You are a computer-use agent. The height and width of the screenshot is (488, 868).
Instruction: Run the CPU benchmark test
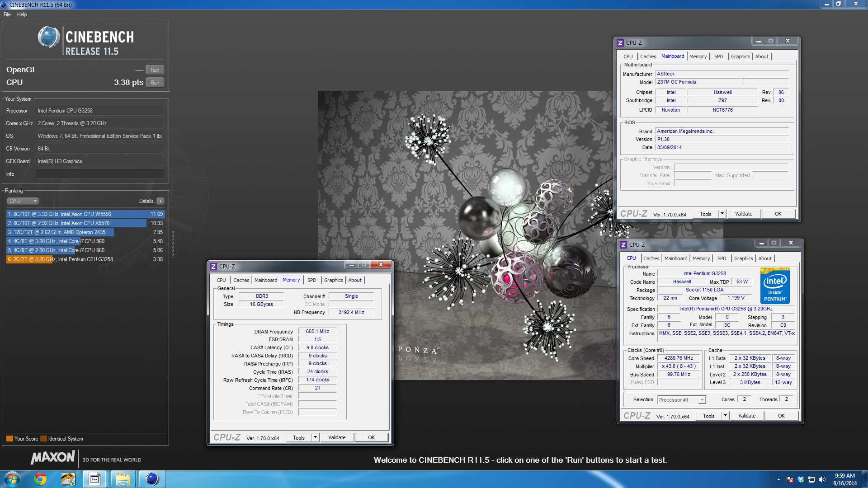[x=155, y=83]
